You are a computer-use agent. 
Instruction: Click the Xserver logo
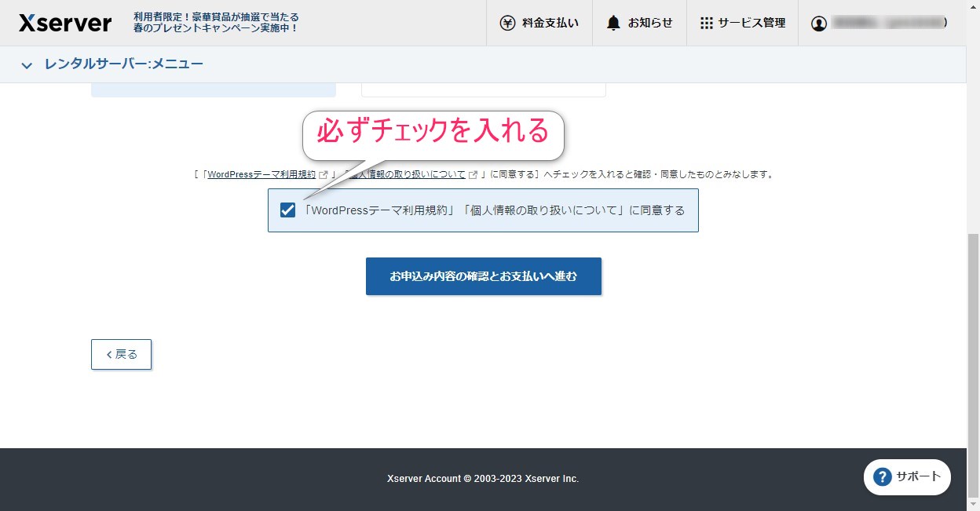(64, 22)
